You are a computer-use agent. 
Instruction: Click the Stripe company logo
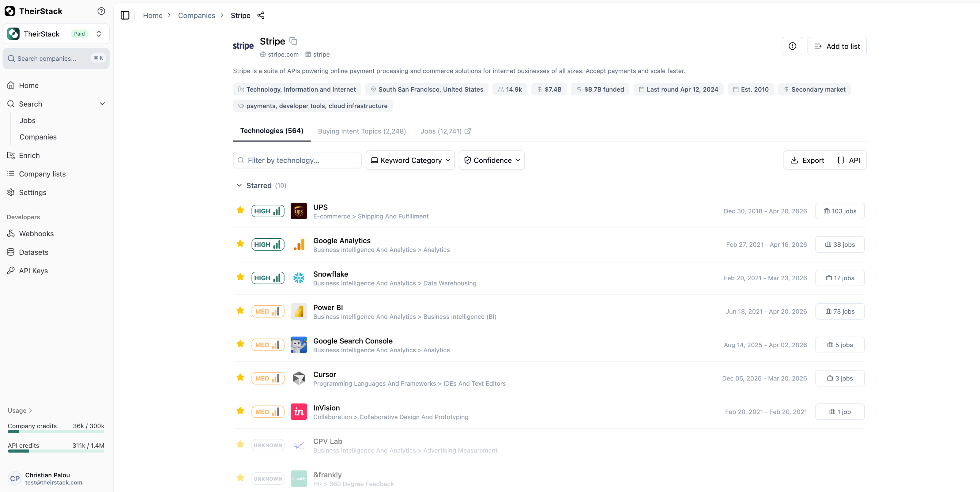click(x=243, y=46)
